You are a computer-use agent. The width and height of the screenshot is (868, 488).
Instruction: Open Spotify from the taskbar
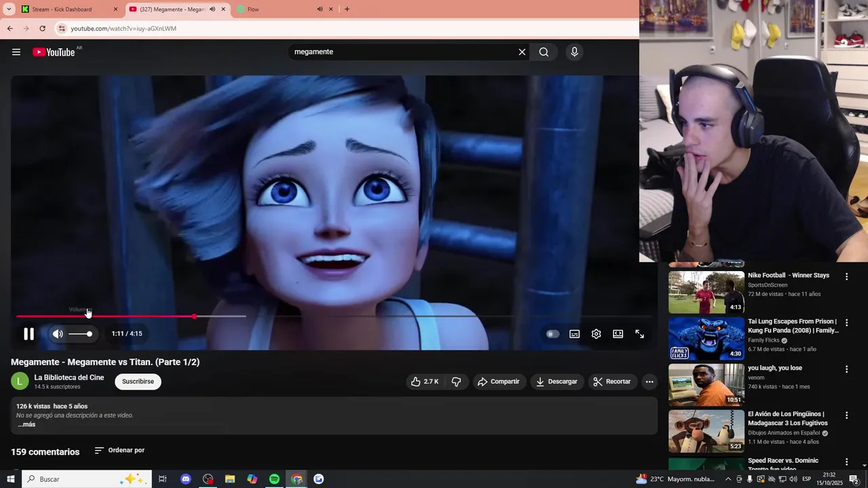pos(274,479)
